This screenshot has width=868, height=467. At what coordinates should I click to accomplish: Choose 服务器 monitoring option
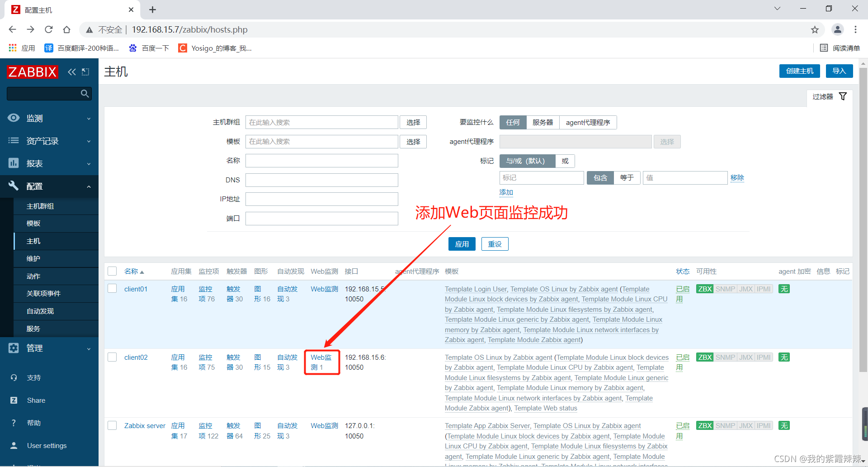pyautogui.click(x=542, y=123)
